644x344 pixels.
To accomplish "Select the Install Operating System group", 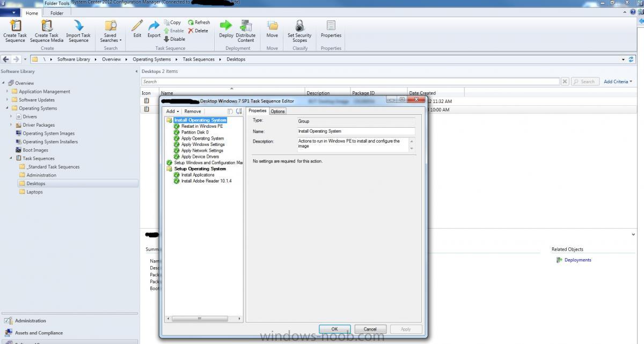I will 200,120.
